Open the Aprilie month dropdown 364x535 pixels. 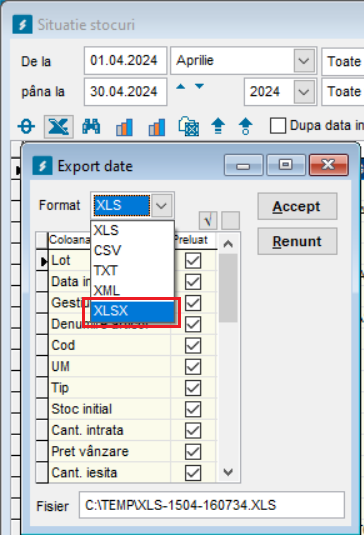pos(304,61)
